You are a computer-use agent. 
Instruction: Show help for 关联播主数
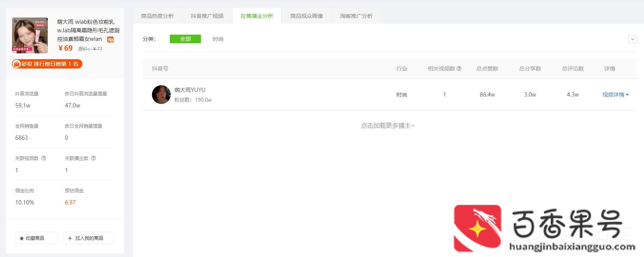(93, 158)
